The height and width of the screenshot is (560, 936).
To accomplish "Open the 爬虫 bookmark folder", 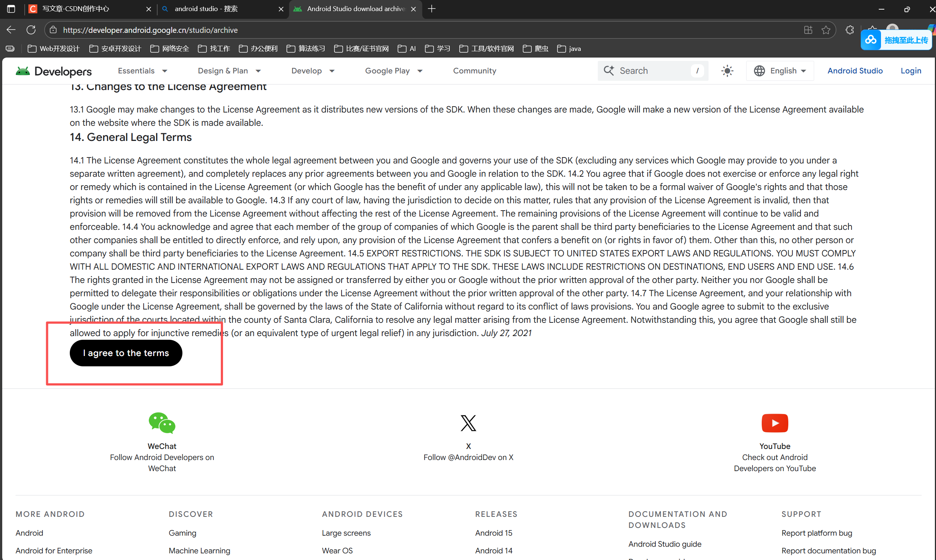I will click(x=535, y=49).
